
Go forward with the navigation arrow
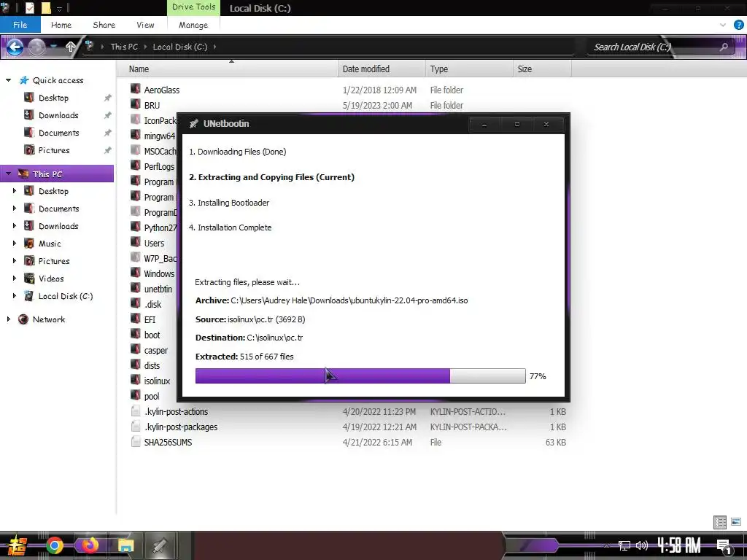36,47
